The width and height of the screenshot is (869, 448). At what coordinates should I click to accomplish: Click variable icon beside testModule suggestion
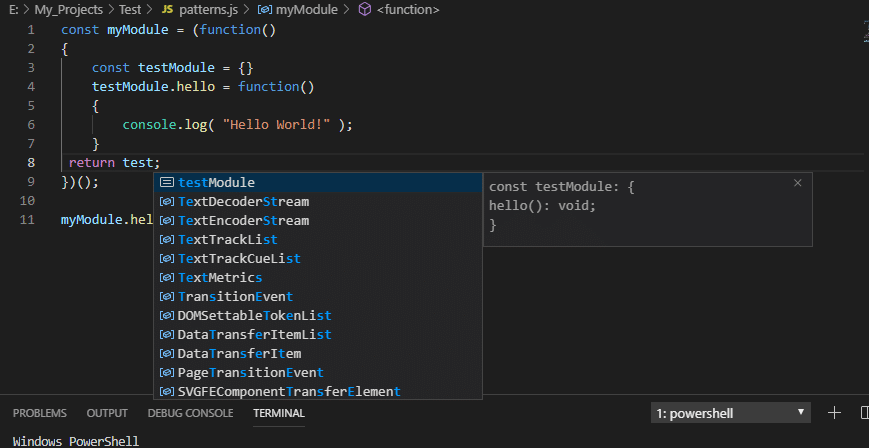point(167,182)
